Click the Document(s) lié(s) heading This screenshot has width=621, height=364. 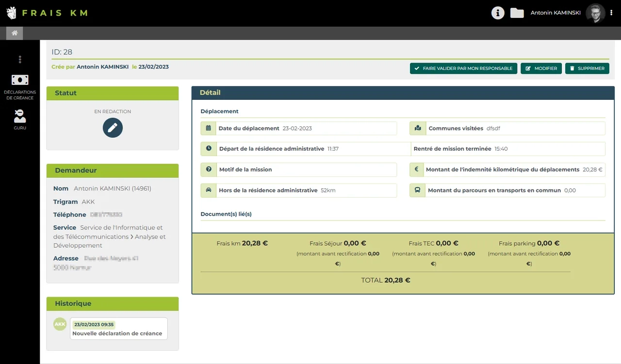(226, 214)
